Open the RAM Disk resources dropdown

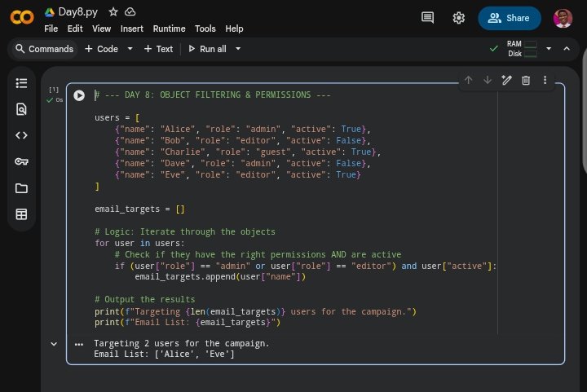pyautogui.click(x=549, y=49)
